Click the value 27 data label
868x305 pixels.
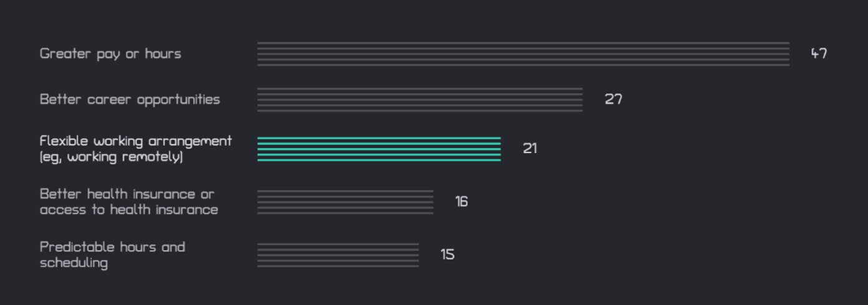613,99
